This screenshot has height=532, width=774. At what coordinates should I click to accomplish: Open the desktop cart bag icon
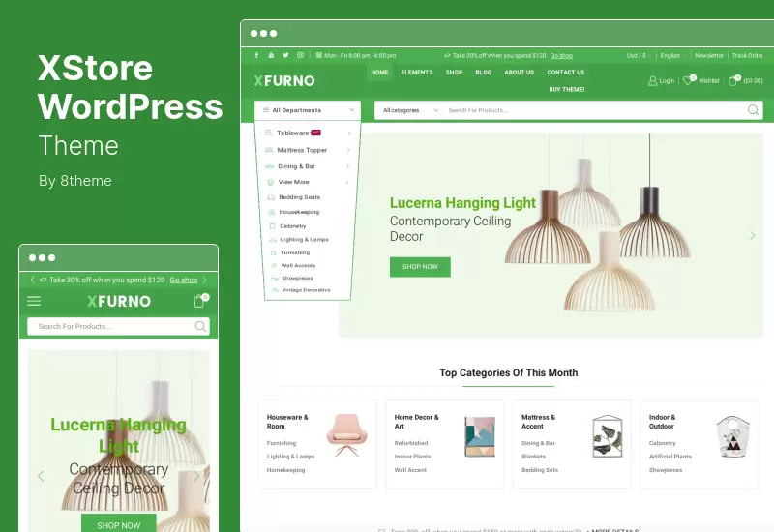click(x=733, y=80)
